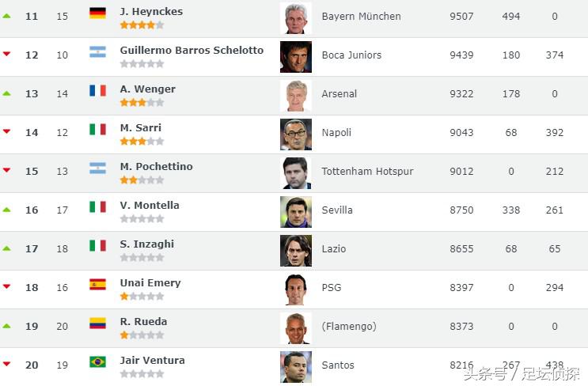Screen dimensions: 588x386
Task: Click the Spanish flag beside Unai Emery
Action: coord(97,284)
